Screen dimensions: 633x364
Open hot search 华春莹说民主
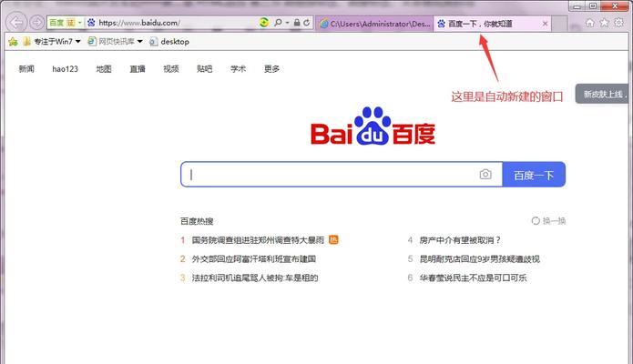point(473,278)
